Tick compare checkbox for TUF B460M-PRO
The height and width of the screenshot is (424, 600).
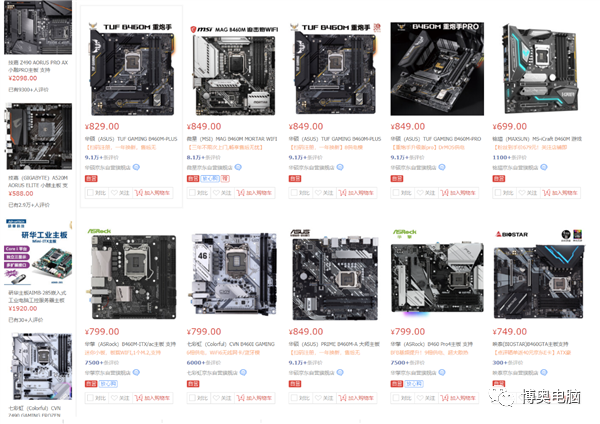[396, 193]
